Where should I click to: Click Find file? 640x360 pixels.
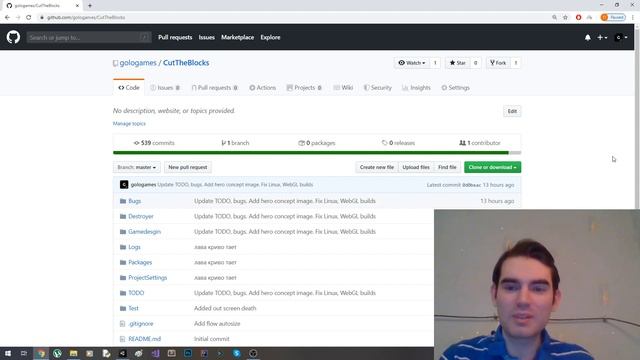pyautogui.click(x=447, y=167)
